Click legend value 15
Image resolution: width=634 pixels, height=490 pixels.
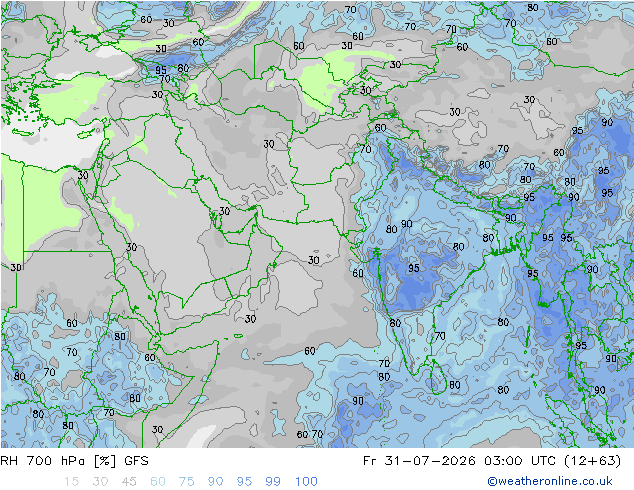point(71,482)
